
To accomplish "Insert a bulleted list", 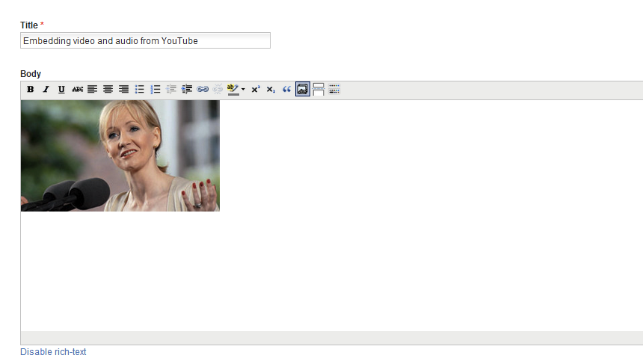I will coord(139,90).
